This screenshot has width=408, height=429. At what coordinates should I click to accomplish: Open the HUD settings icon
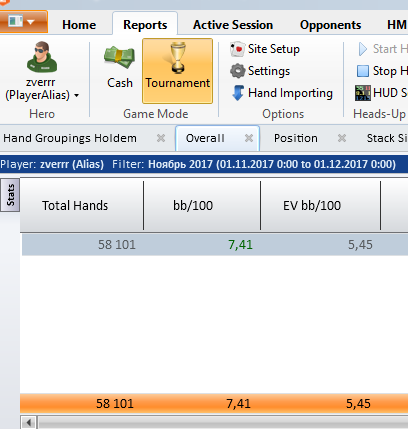pos(363,93)
